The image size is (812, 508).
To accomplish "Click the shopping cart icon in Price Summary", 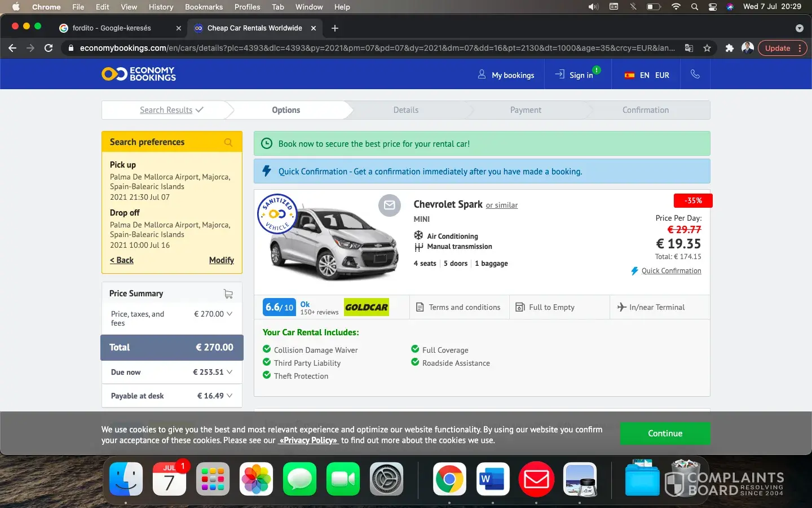I will 228,294.
